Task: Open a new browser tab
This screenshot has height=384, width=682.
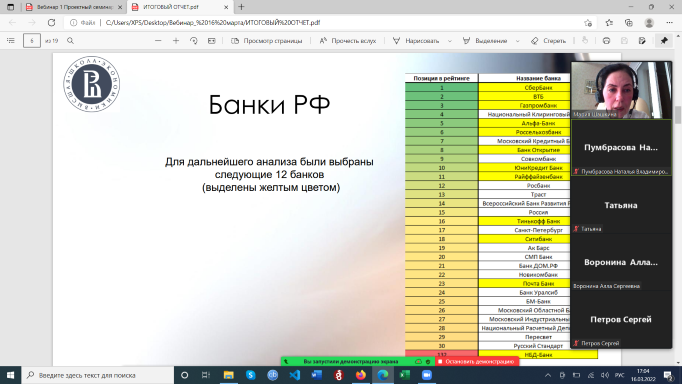Action: pyautogui.click(x=241, y=7)
